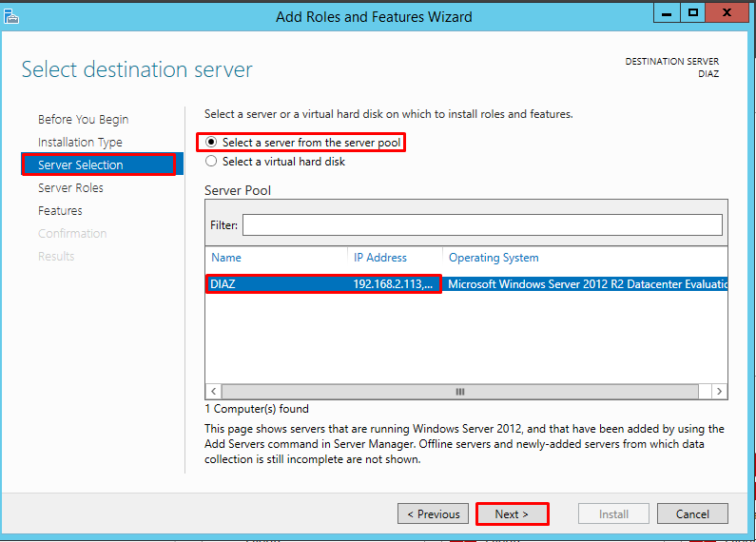Sort by Operating System column header
The width and height of the screenshot is (756, 542).
click(x=494, y=258)
